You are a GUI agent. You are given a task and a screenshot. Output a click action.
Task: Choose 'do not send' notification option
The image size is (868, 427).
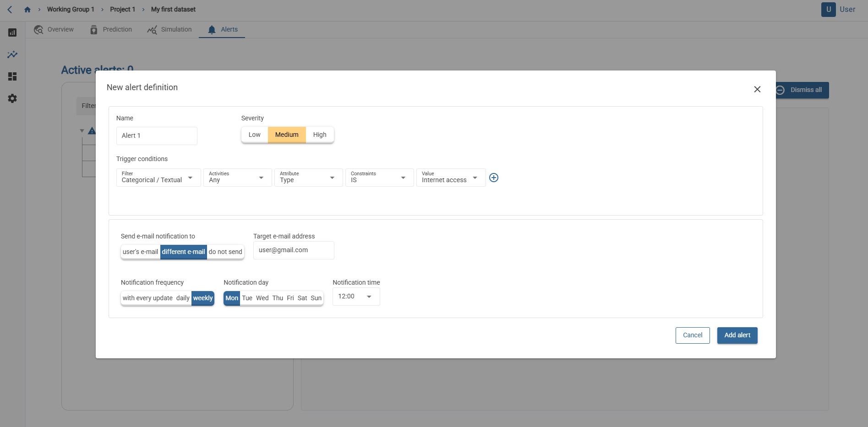(225, 252)
